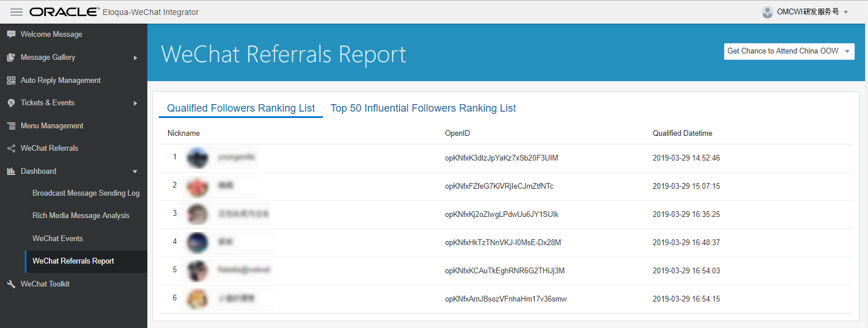Go to Rich Media Message Analysis

coord(81,216)
